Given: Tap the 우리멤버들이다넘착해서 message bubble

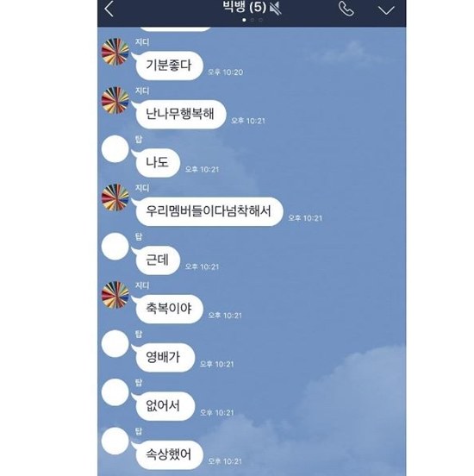Looking at the screenshot, I should 209,211.
